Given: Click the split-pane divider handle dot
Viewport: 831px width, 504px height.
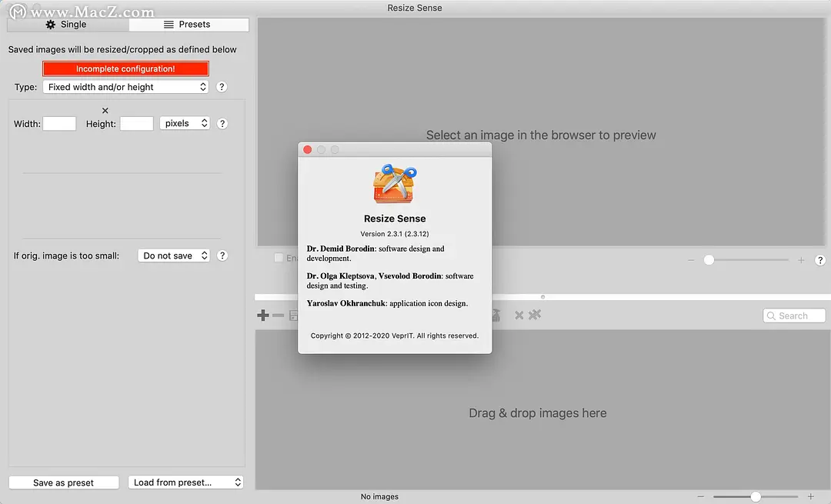Looking at the screenshot, I should click(x=542, y=297).
